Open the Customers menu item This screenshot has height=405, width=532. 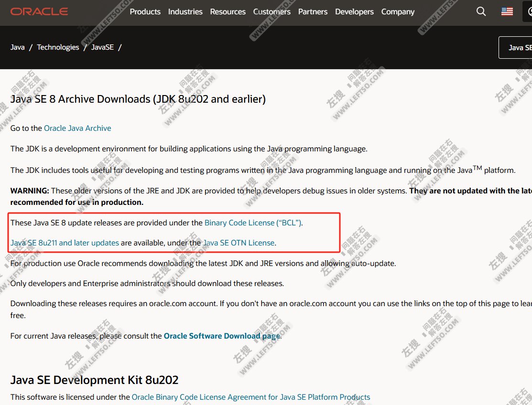tap(271, 11)
